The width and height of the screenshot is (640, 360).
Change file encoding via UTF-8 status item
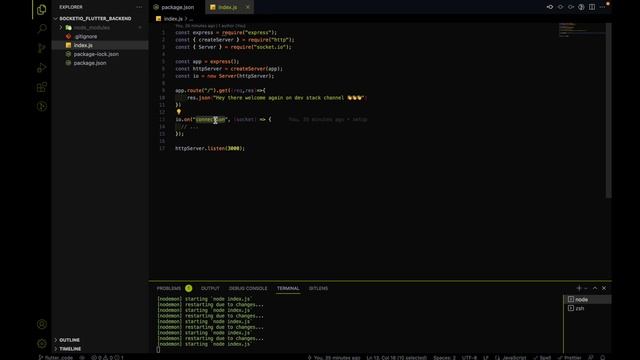(x=469, y=357)
